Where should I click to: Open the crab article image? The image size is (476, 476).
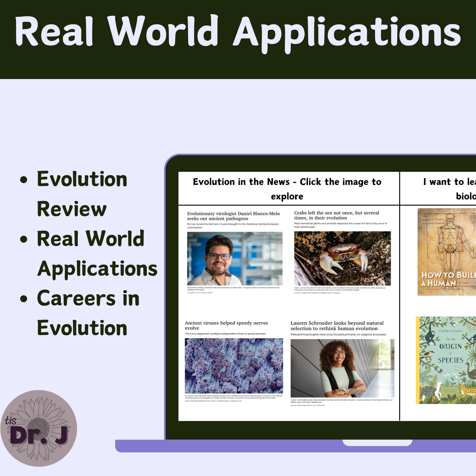(x=342, y=258)
